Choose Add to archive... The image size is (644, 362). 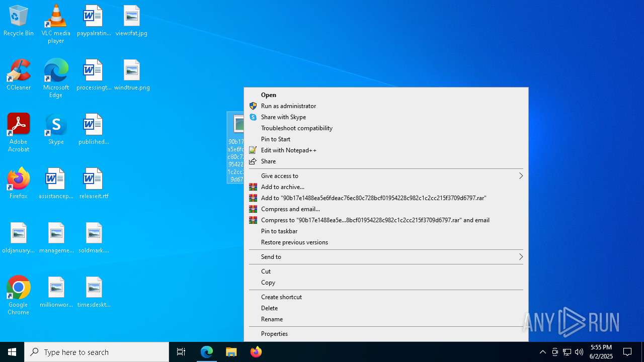pyautogui.click(x=386, y=187)
